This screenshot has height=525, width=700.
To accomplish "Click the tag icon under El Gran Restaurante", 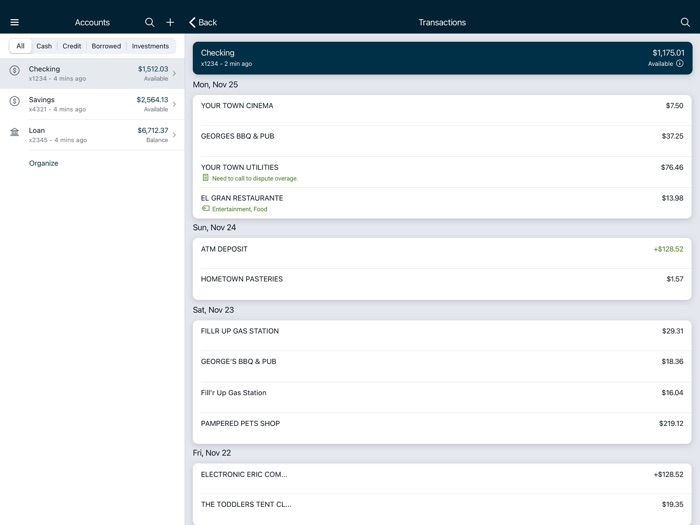I will tap(205, 209).
